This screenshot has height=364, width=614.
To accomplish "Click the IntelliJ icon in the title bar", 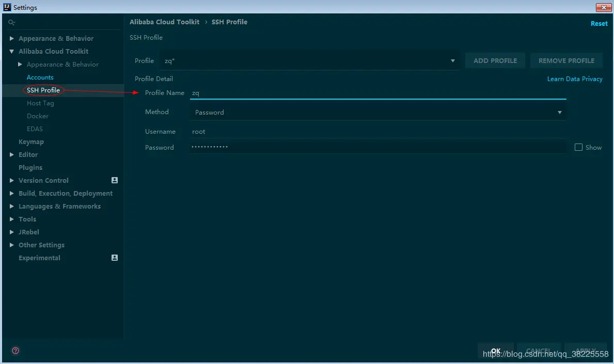I will coord(7,7).
